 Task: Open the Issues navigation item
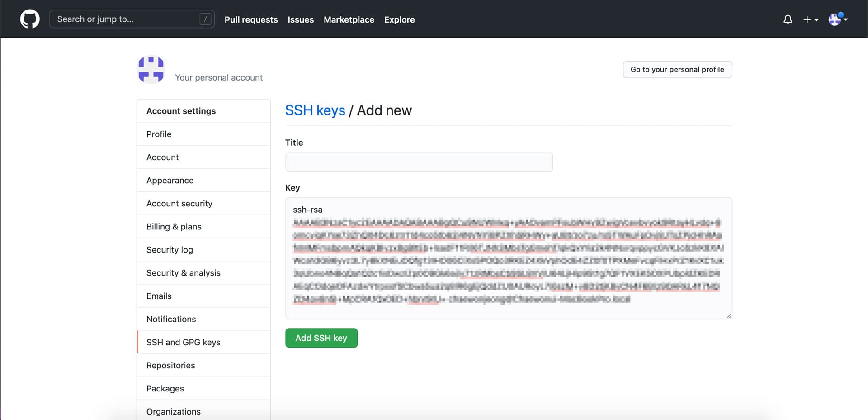tap(300, 19)
